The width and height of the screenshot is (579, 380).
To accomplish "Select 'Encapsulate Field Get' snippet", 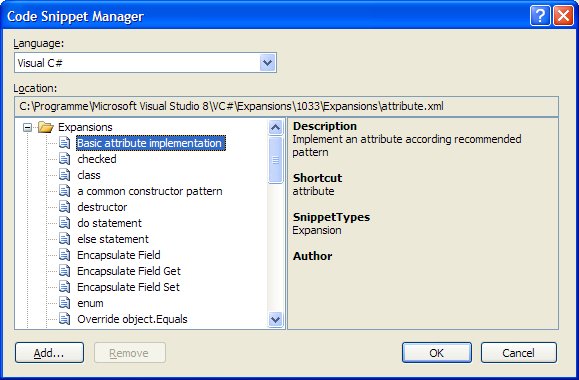I will coord(129,271).
